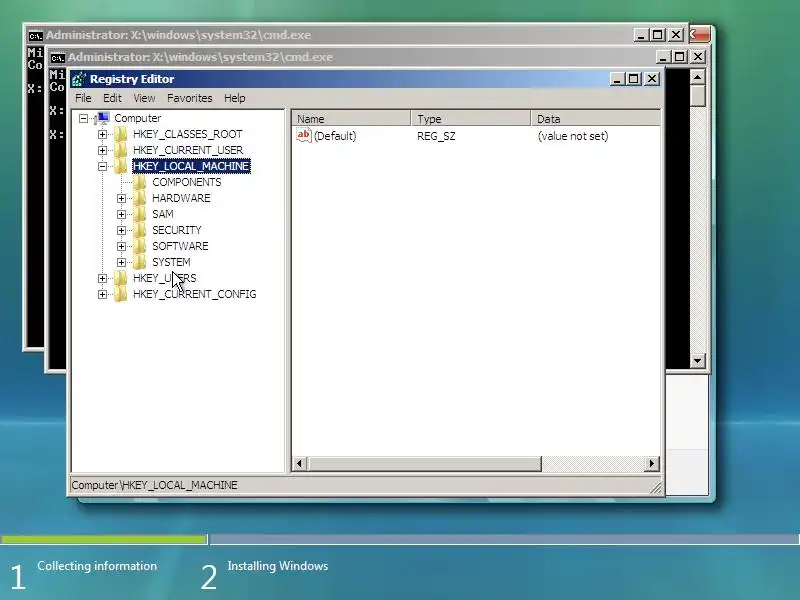The height and width of the screenshot is (600, 800).
Task: Click the HKEY_LOCAL_MACHINE folder icon
Action: click(120, 166)
